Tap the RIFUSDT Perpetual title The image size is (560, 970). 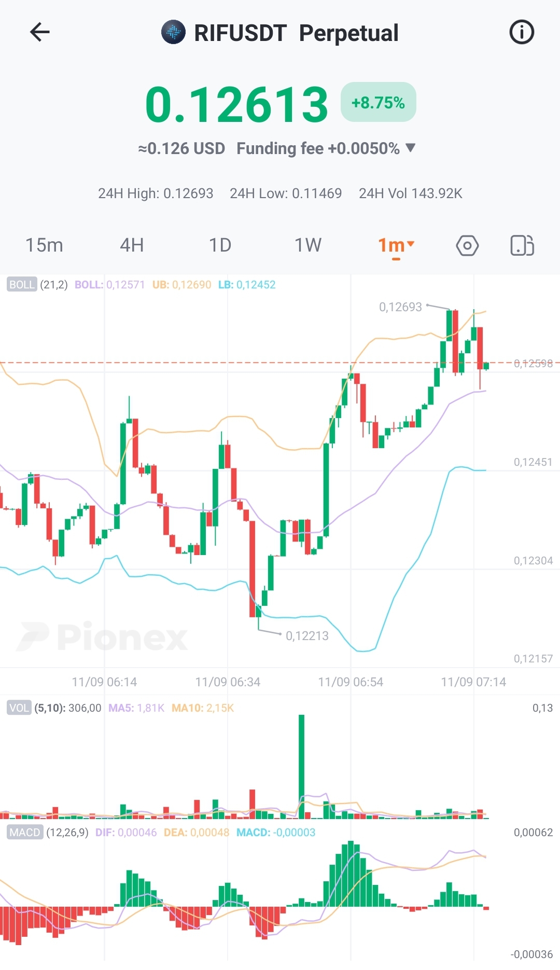(x=296, y=33)
